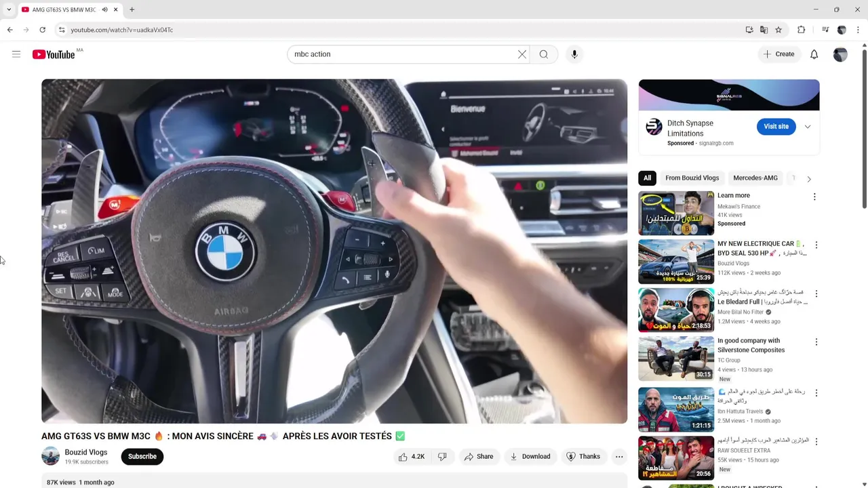
Task: Click the Thanks button
Action: 583,457
